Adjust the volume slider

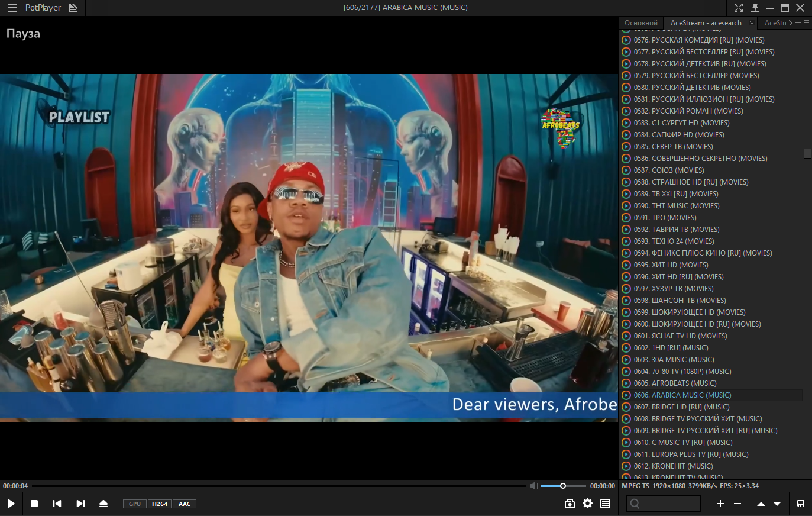coord(563,486)
